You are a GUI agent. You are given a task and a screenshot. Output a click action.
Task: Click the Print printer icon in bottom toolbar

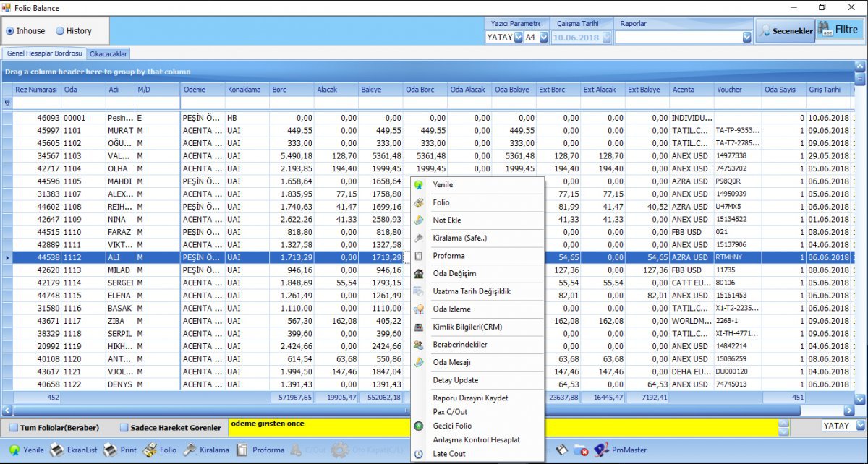point(110,450)
